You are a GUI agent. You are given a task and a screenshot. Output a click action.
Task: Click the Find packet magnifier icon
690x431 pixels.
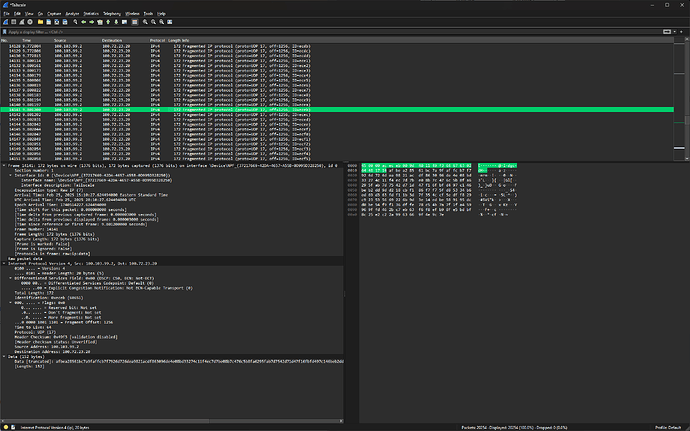pyautogui.click(x=75, y=22)
